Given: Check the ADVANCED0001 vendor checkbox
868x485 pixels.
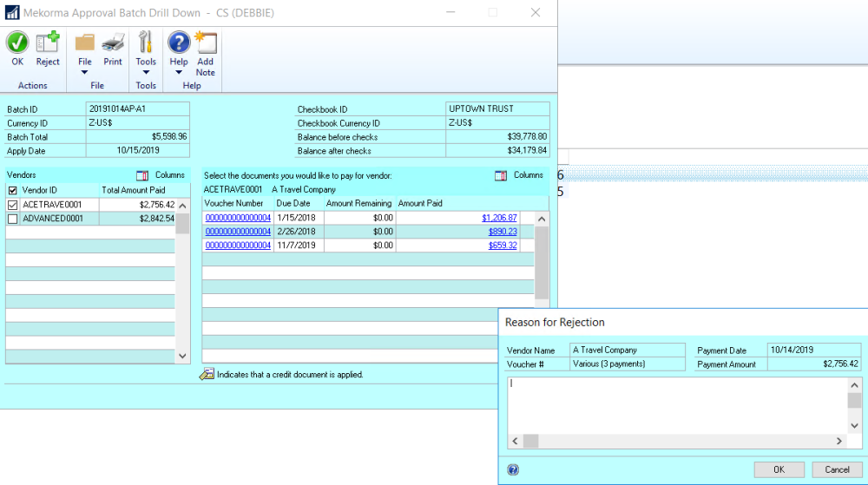Looking at the screenshot, I should [x=12, y=219].
